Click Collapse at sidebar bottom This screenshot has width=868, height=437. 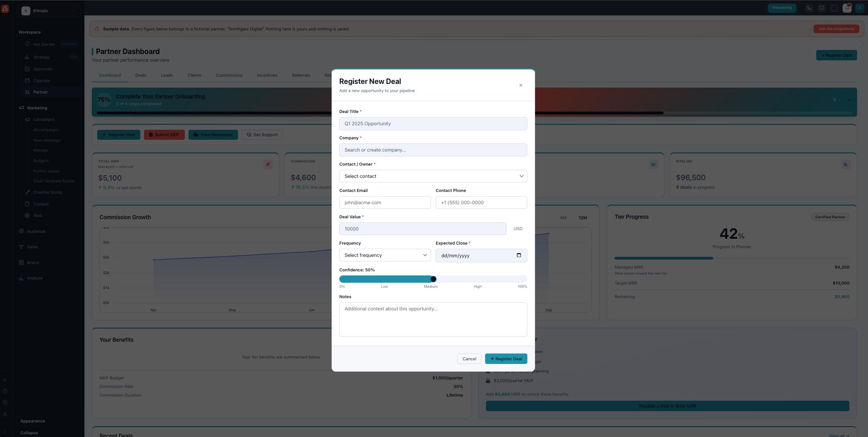[29, 432]
